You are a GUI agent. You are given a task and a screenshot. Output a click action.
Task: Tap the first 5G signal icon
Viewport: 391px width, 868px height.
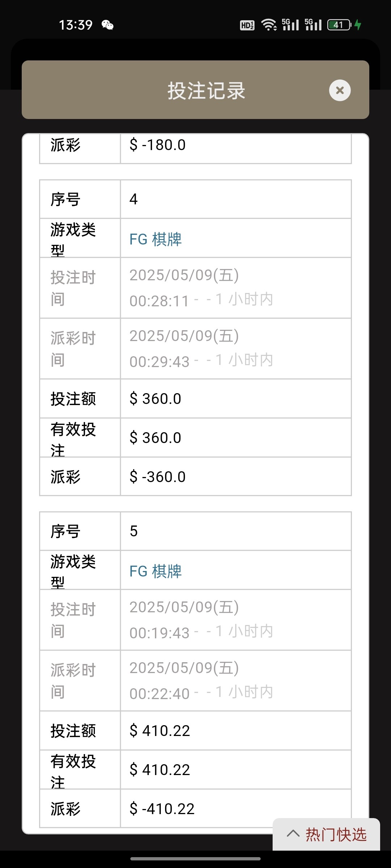coord(291,25)
